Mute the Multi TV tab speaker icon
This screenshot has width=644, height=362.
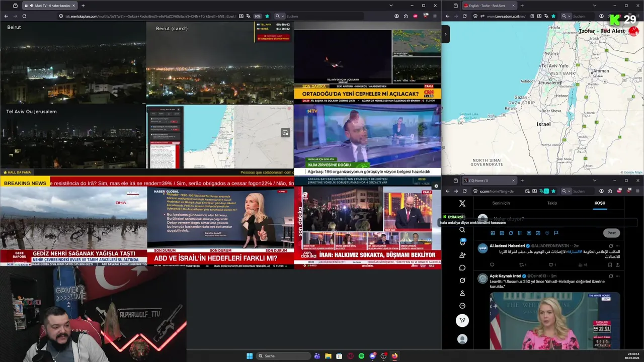coord(32,6)
